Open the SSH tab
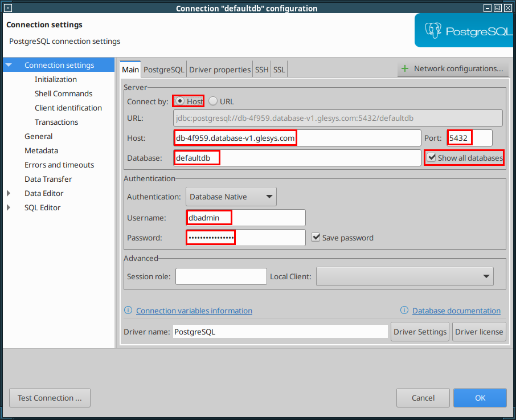The image size is (516, 420). pyautogui.click(x=261, y=70)
